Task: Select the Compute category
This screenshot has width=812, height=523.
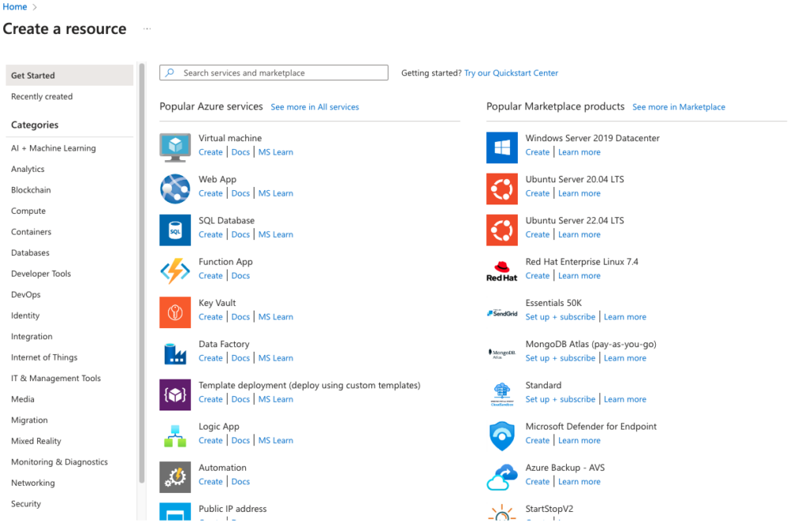Action: (29, 211)
